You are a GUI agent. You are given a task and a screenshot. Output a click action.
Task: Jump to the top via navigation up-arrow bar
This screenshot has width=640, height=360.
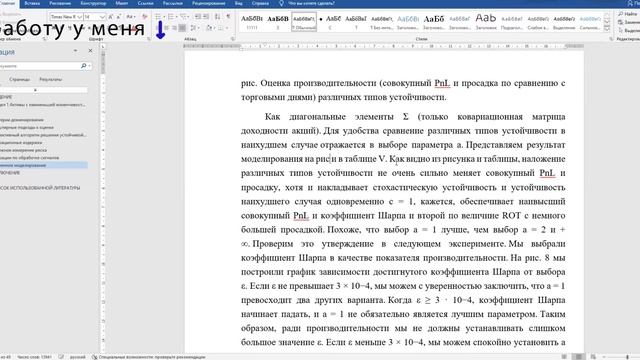click(x=44, y=90)
